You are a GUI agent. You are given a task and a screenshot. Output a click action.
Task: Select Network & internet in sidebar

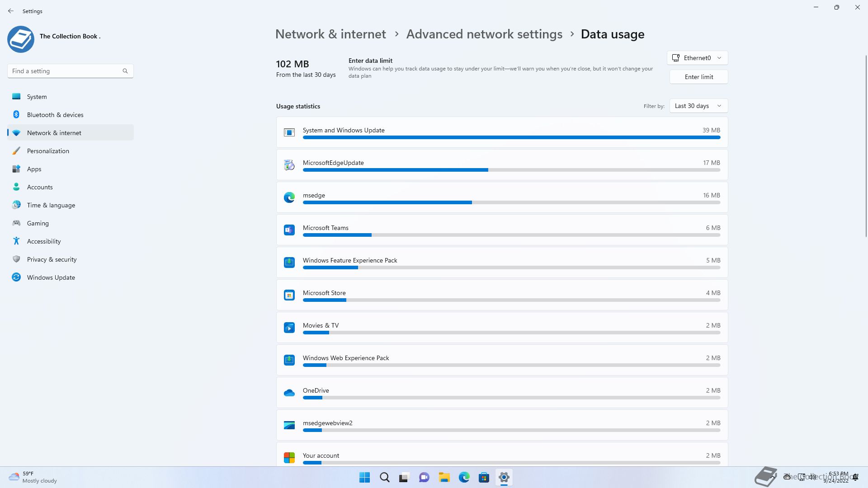pyautogui.click(x=71, y=133)
